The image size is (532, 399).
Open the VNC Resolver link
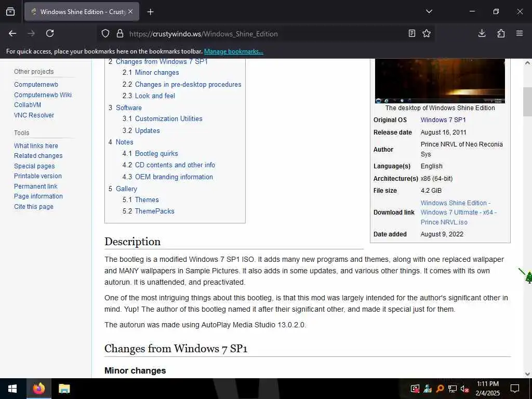click(x=34, y=115)
